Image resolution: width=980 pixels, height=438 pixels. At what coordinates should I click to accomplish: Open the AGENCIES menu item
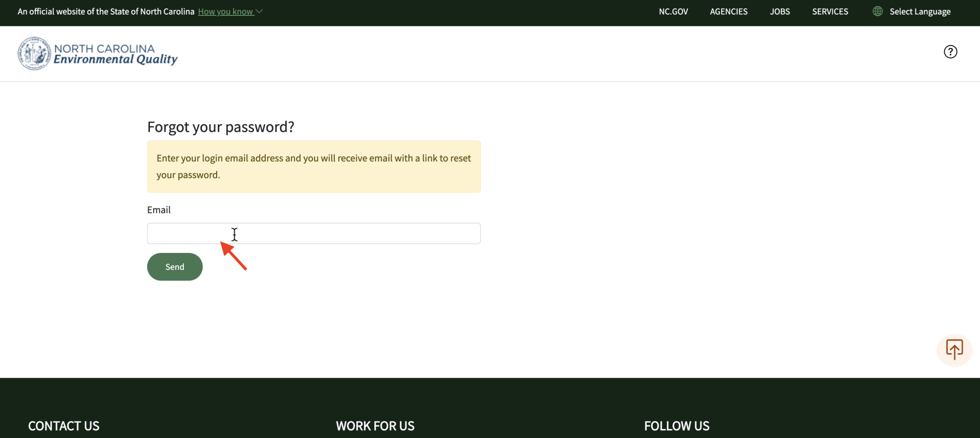pos(728,11)
